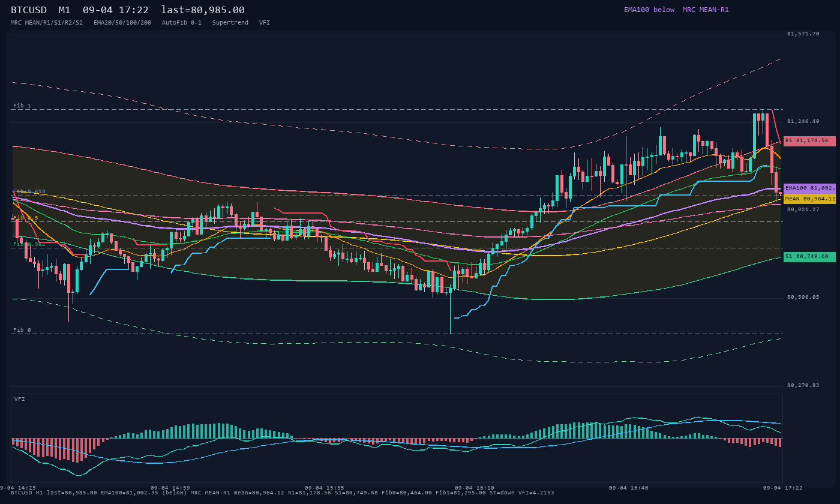The height and width of the screenshot is (504, 840).
Task: Select the Fib 0.618 level label
Action: pos(29,191)
